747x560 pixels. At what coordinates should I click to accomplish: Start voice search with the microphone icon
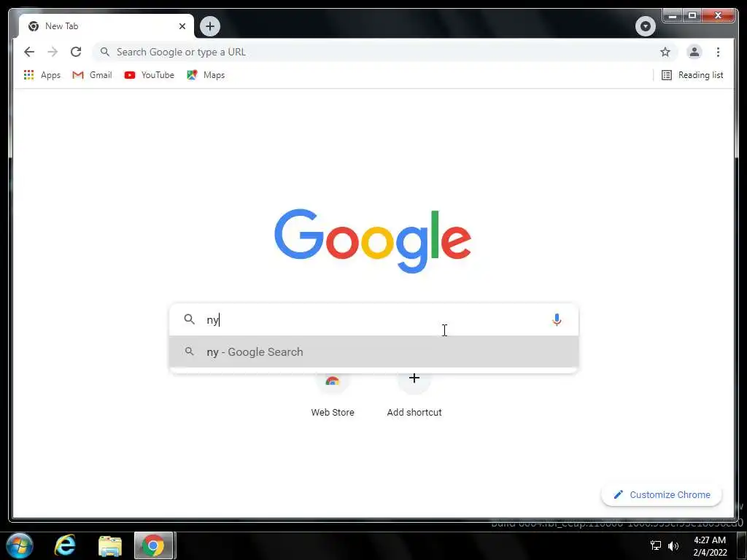click(x=557, y=319)
